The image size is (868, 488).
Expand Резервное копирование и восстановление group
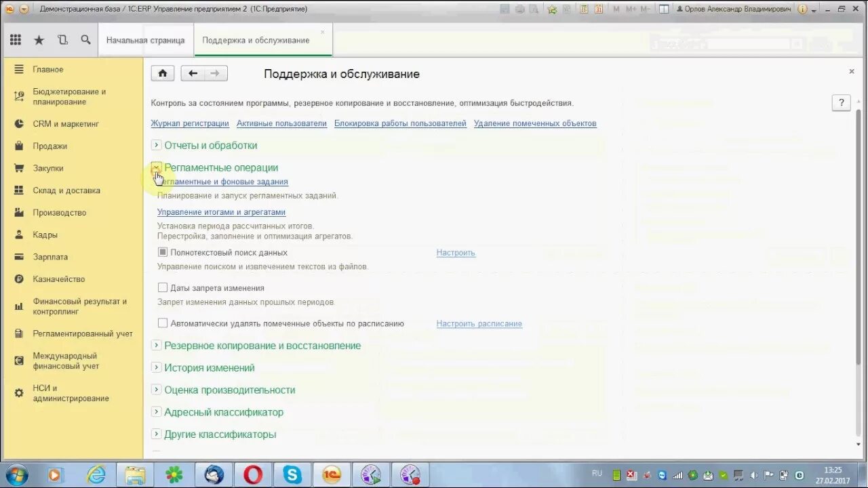[x=156, y=346]
